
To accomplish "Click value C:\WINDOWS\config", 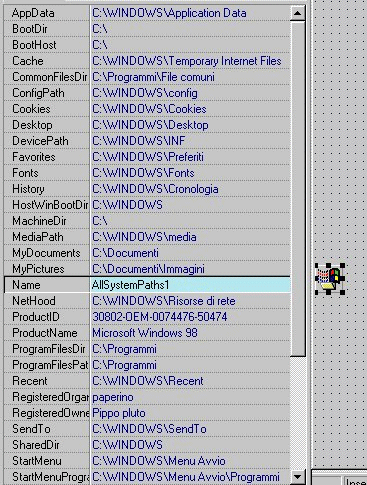I will 145,93.
